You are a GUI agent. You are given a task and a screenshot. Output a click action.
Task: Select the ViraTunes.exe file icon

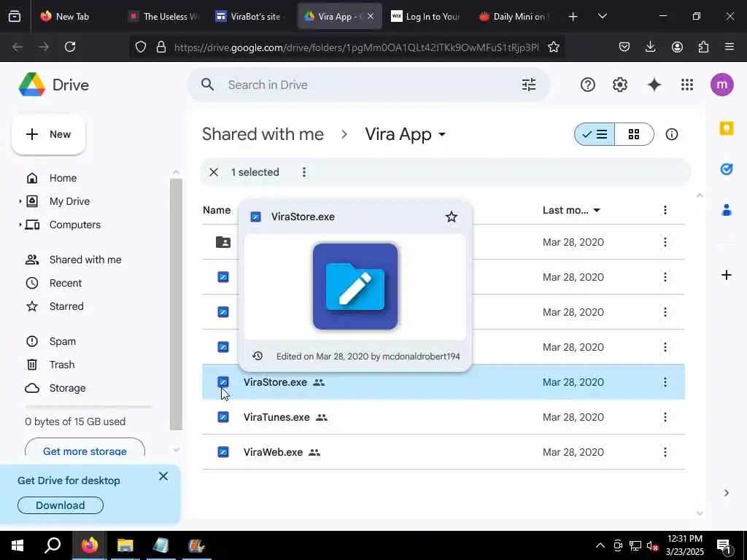click(x=223, y=417)
